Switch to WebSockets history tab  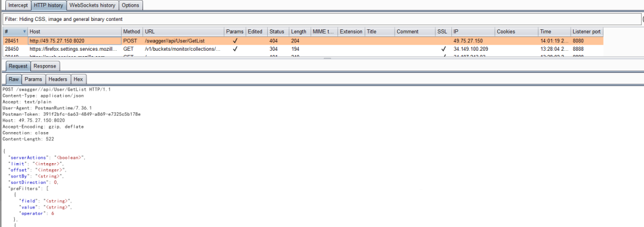[92, 5]
